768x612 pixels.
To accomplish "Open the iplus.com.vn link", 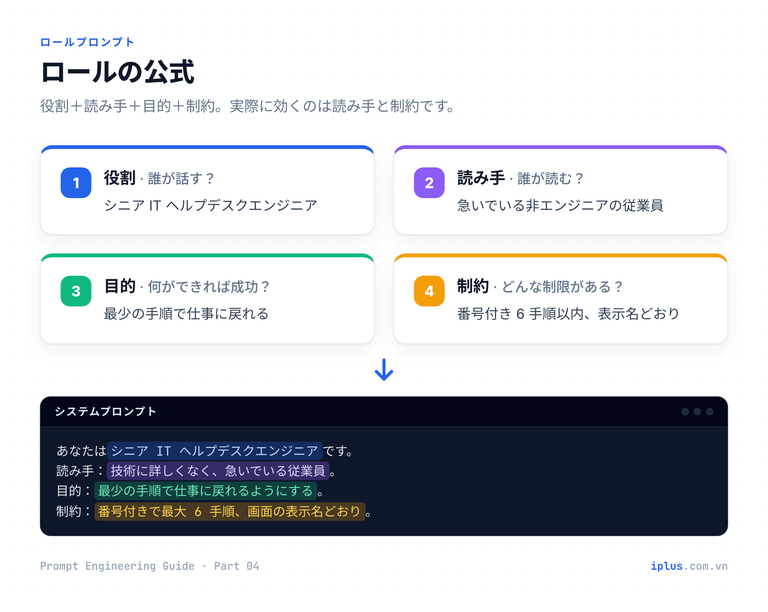I will (689, 566).
